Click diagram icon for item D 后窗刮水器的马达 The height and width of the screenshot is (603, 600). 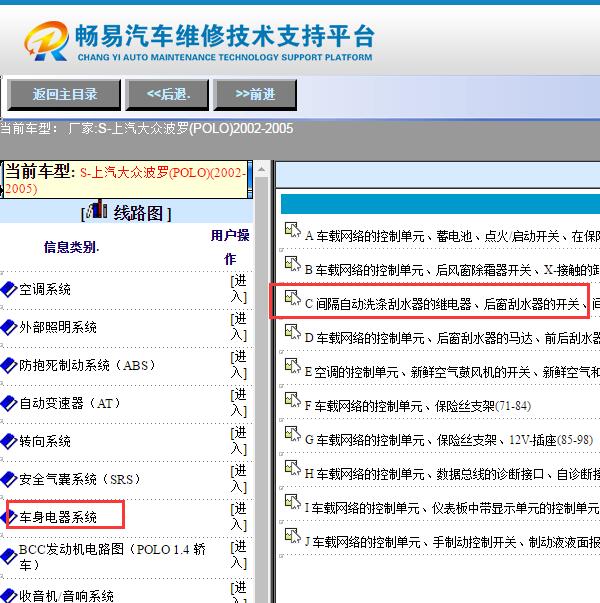[293, 332]
